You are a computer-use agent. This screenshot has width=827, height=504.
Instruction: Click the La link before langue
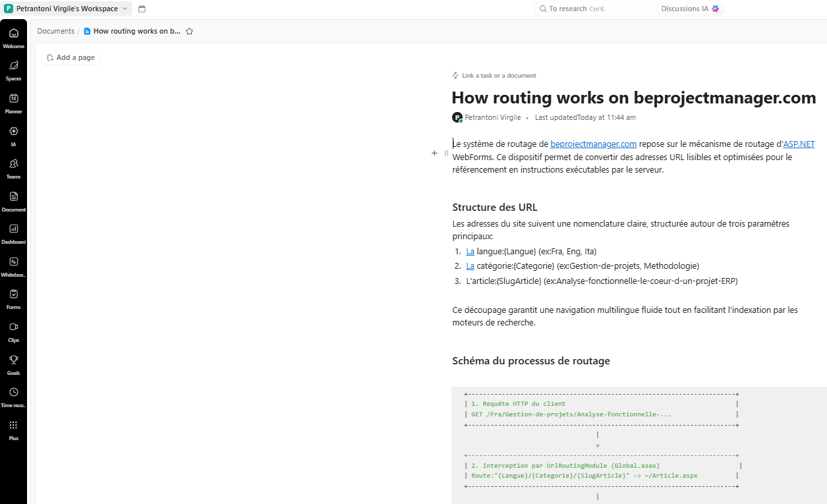tap(471, 251)
